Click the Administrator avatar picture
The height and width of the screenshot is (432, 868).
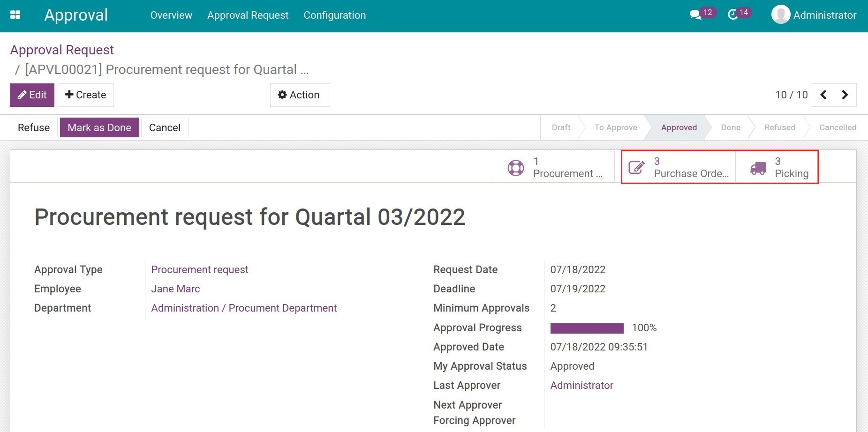click(x=780, y=15)
